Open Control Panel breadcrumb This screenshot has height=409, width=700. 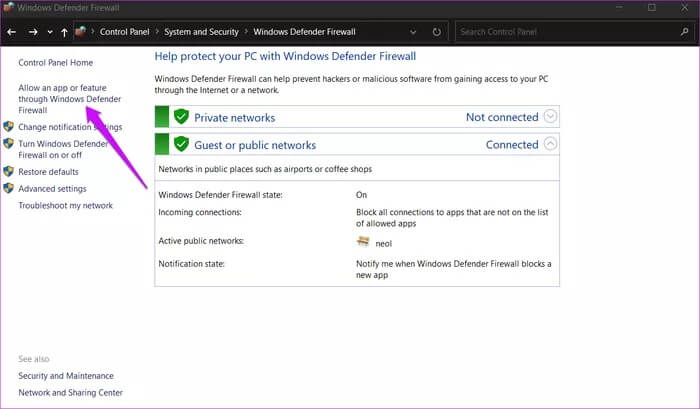click(x=125, y=32)
